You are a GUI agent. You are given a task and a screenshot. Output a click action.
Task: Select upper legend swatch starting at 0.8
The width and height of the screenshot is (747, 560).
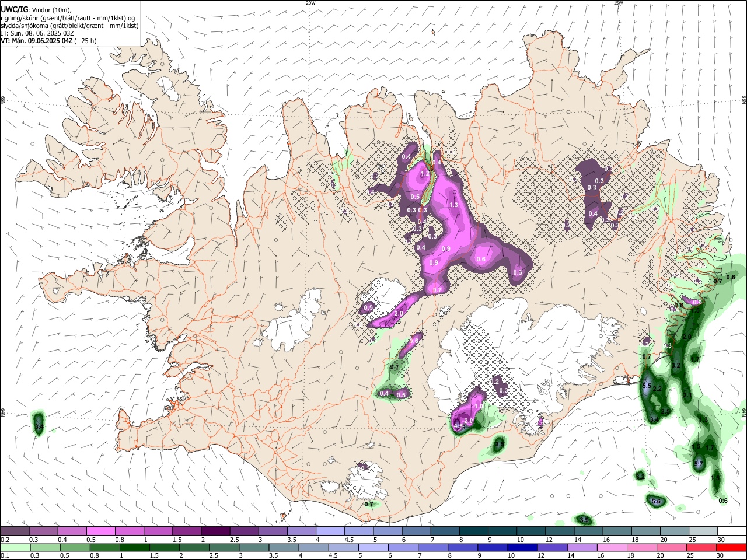129,531
